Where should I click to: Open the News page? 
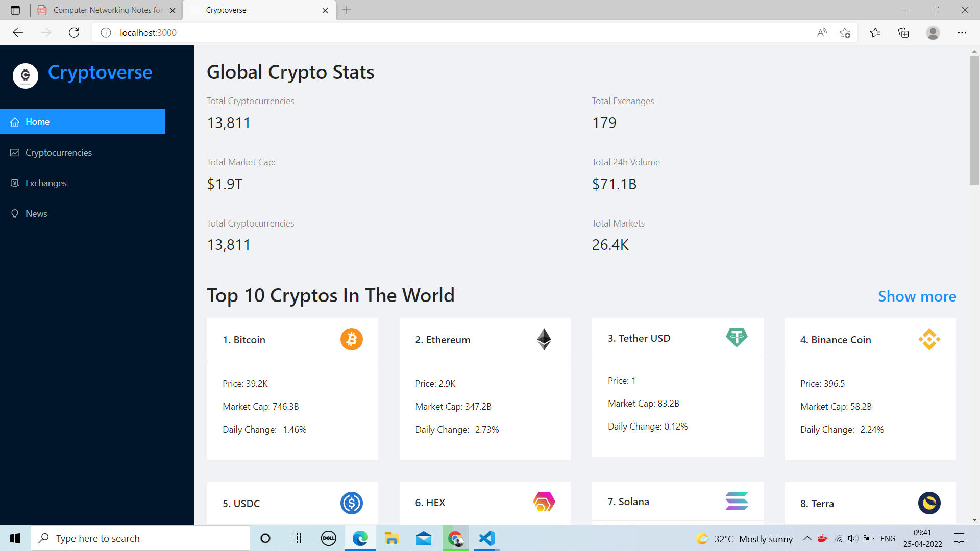(36, 213)
